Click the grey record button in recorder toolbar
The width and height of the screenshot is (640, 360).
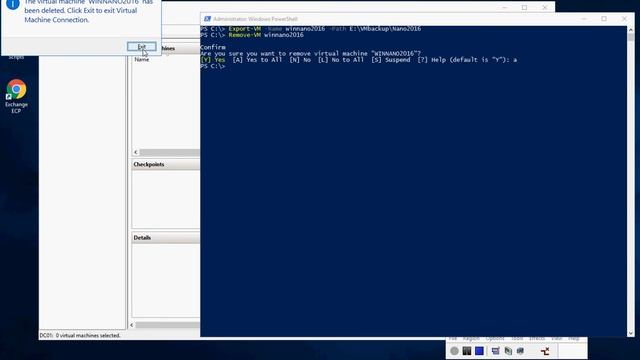coord(454,351)
